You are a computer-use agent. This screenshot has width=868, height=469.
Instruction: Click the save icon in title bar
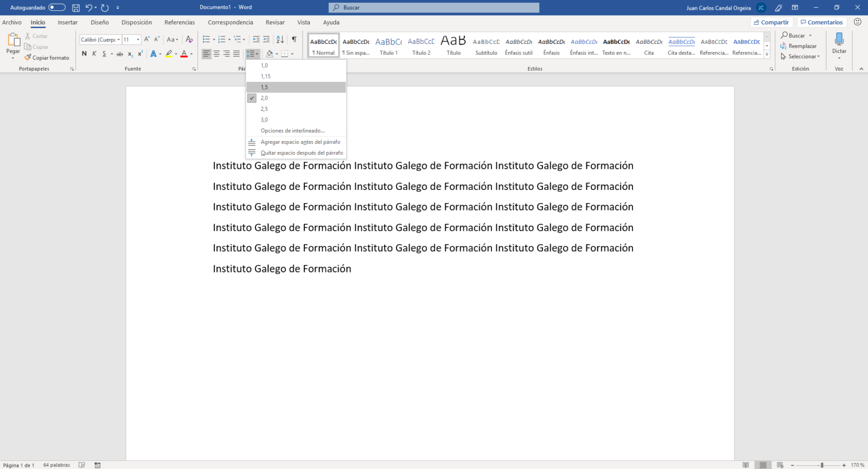coord(76,8)
